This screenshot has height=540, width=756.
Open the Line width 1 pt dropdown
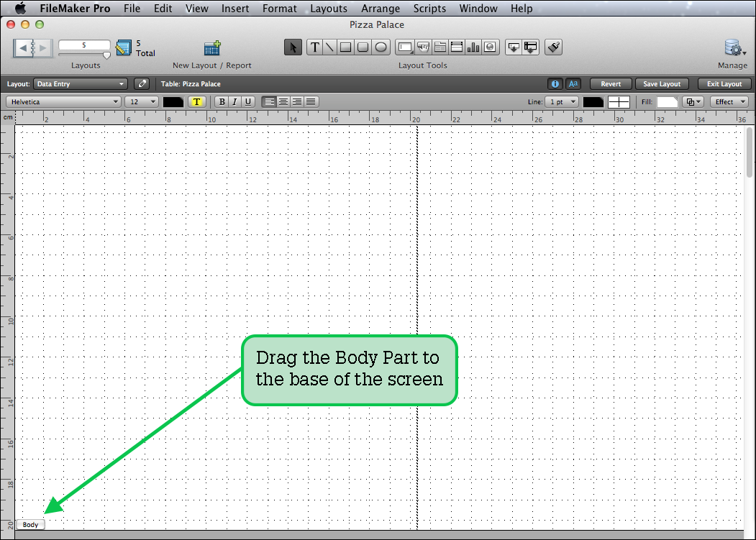(x=562, y=101)
